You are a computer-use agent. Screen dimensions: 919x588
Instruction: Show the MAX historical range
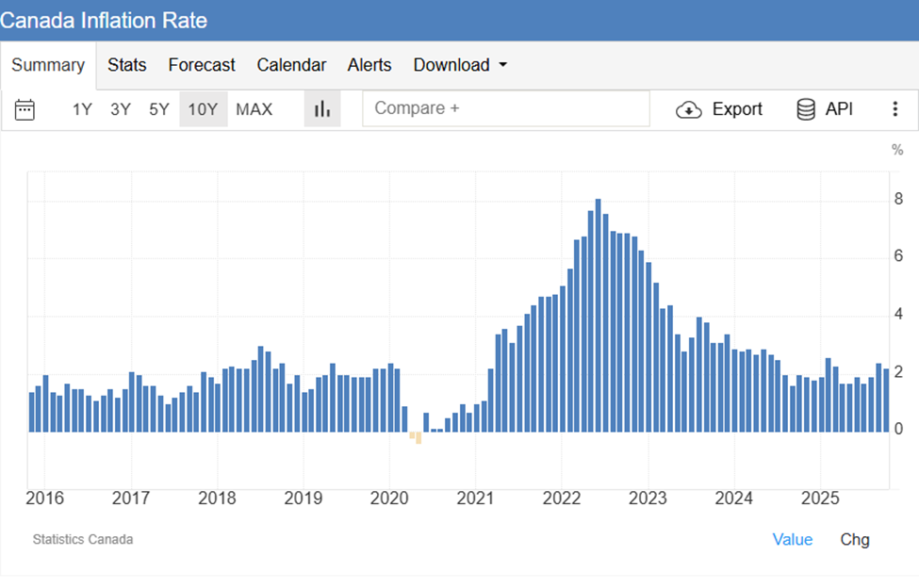coord(254,109)
